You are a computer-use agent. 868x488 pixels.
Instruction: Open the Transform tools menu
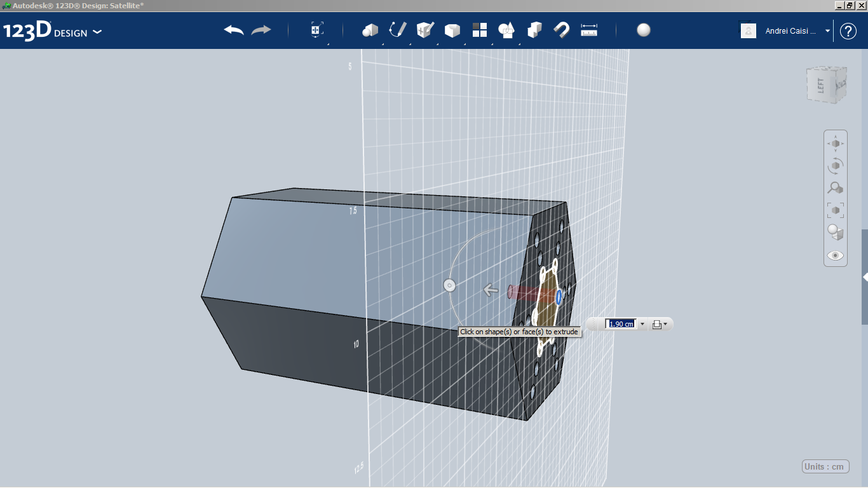click(317, 30)
